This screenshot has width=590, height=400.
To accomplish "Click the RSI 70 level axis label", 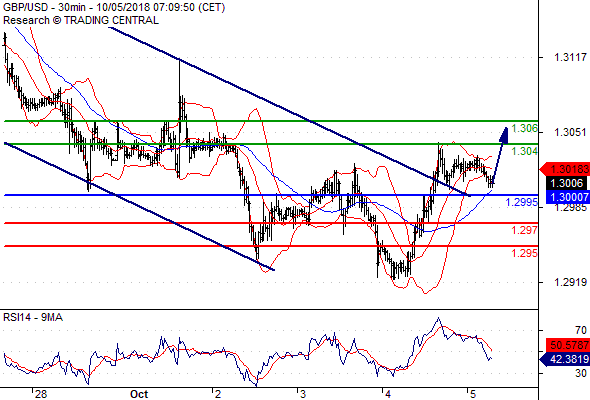I will 581,330.
